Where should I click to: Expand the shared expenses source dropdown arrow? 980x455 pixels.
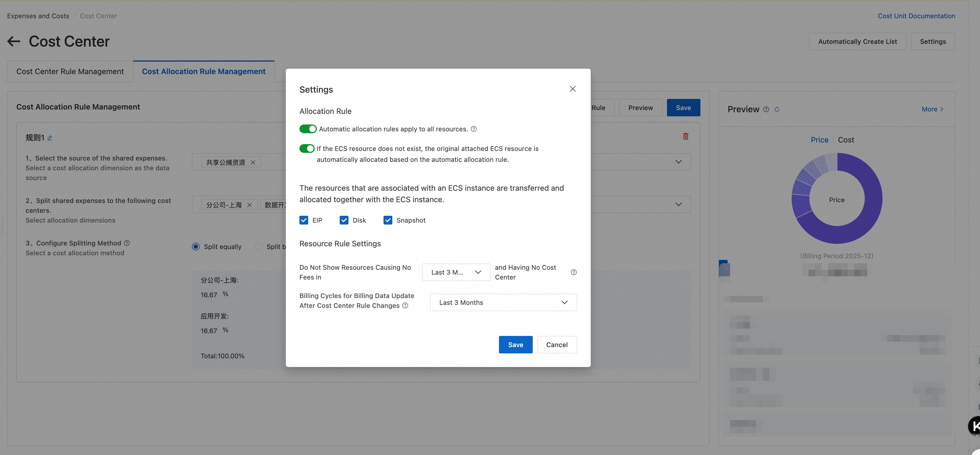678,162
